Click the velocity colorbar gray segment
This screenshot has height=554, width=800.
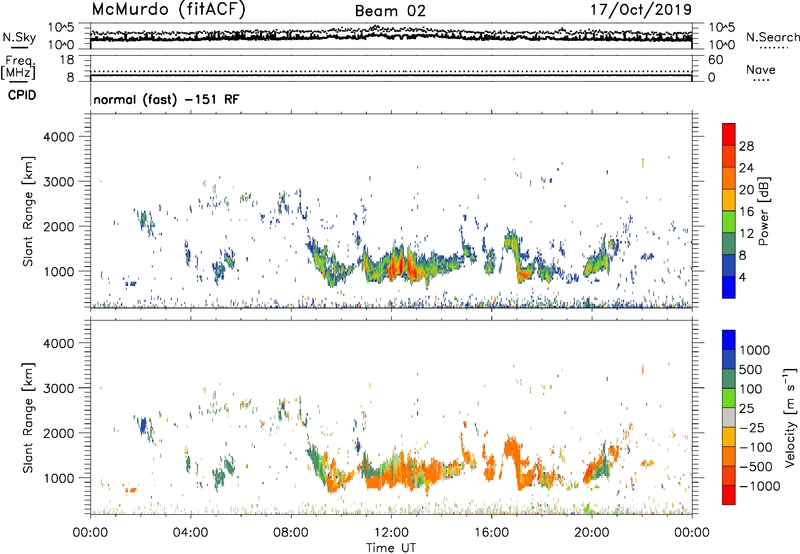[729, 417]
